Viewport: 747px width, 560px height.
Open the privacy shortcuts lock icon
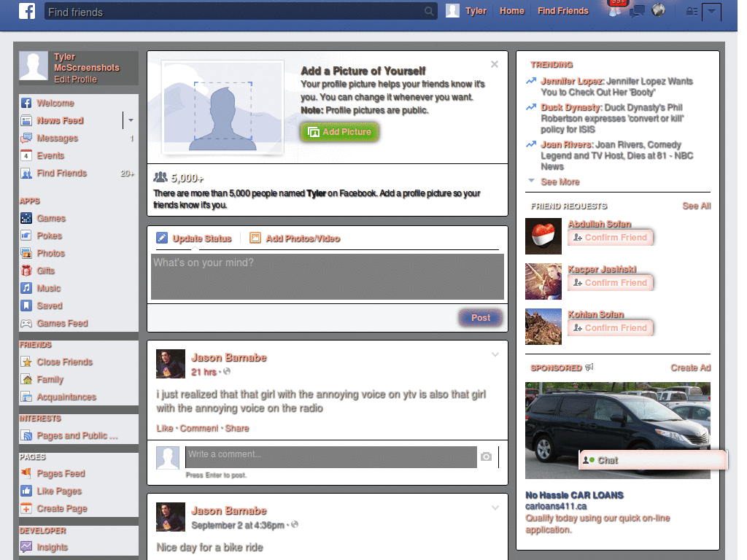click(x=692, y=12)
